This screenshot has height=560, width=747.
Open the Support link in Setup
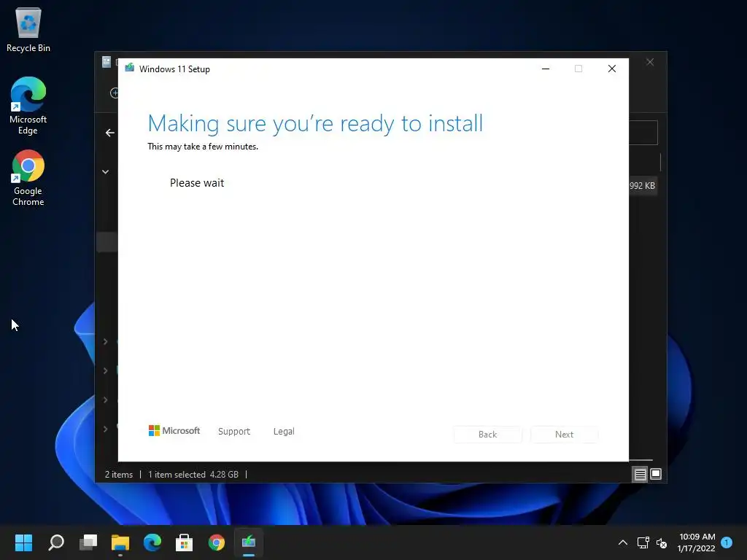[234, 432]
